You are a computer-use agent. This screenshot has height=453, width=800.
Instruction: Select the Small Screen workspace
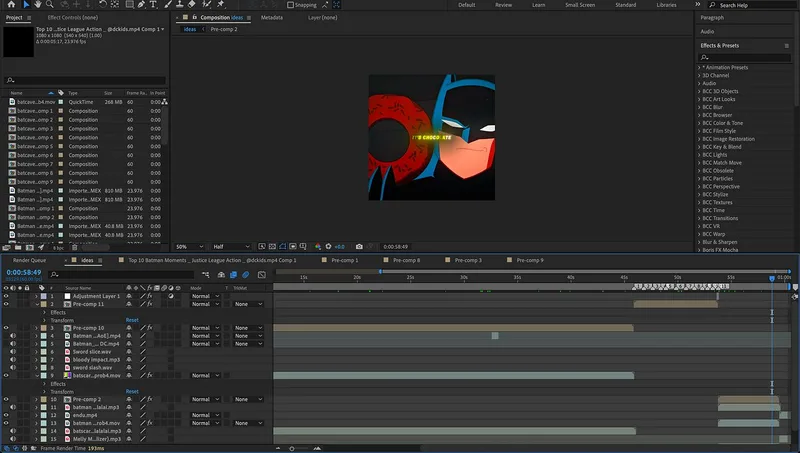click(580, 5)
